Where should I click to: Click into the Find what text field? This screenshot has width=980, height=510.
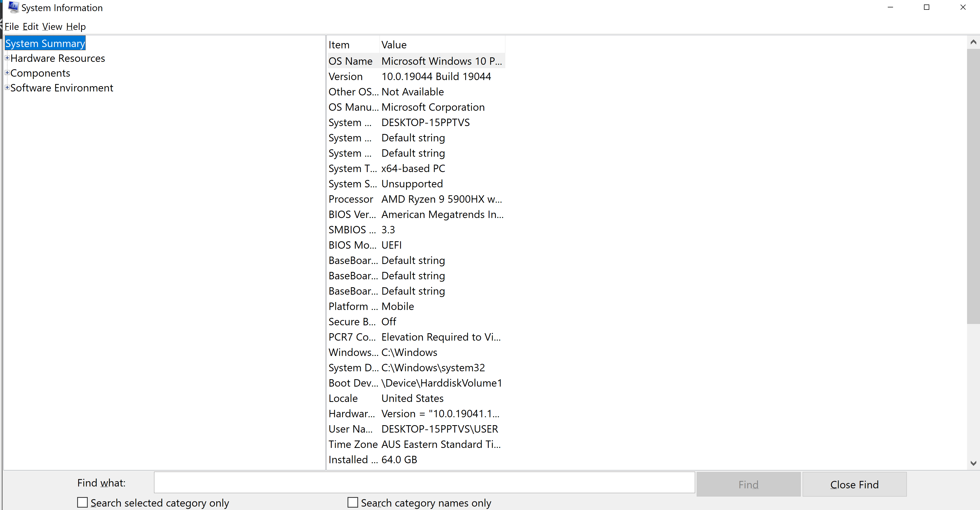coord(424,483)
